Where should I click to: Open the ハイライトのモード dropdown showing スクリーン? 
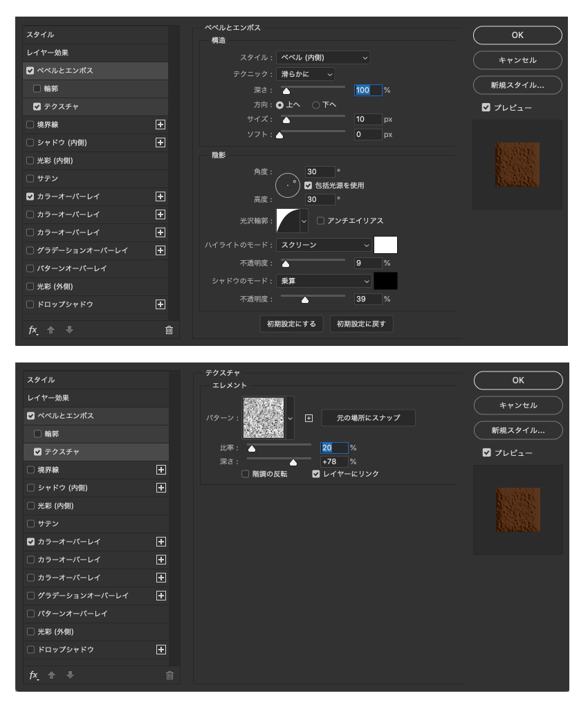pyautogui.click(x=324, y=245)
